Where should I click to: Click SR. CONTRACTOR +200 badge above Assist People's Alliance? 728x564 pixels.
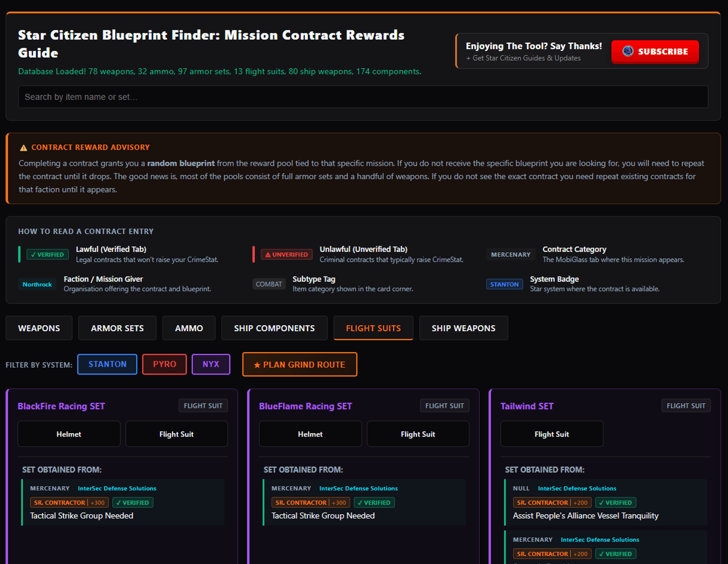pos(552,503)
